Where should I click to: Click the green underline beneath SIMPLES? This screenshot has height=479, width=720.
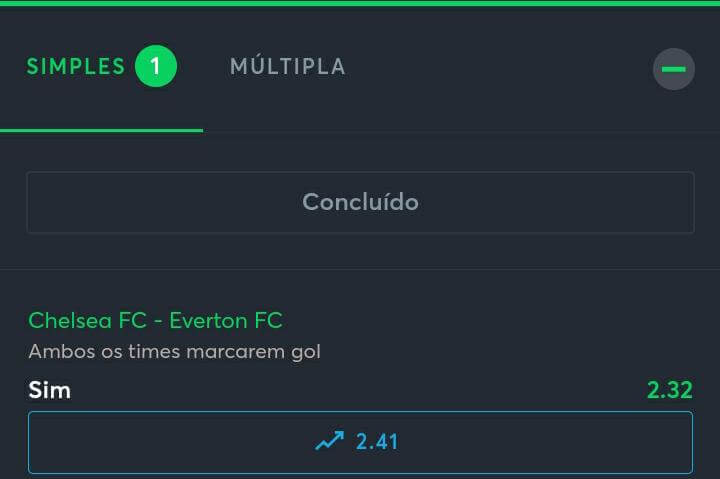coord(101,130)
